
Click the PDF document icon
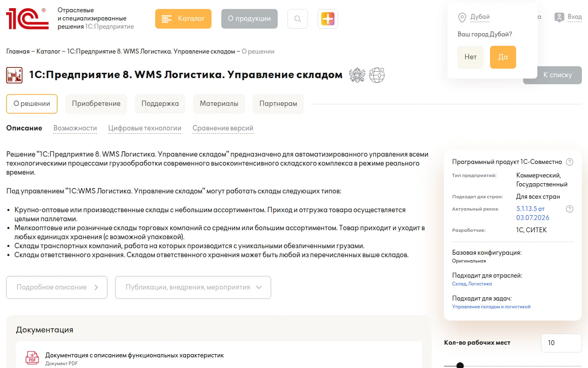click(32, 357)
